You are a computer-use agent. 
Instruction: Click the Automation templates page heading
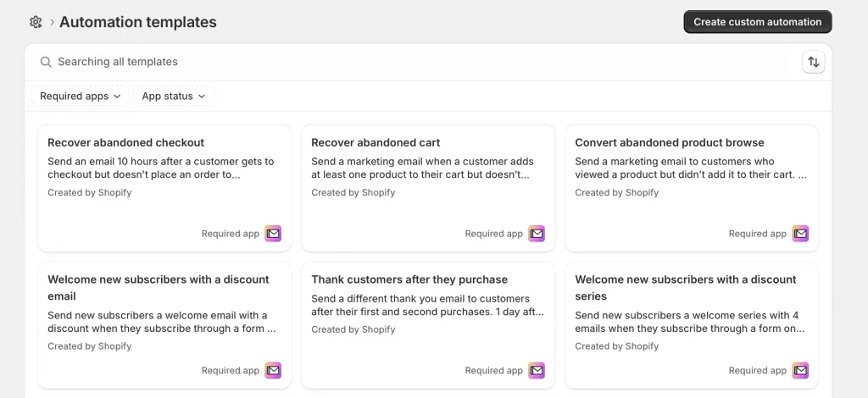click(137, 22)
